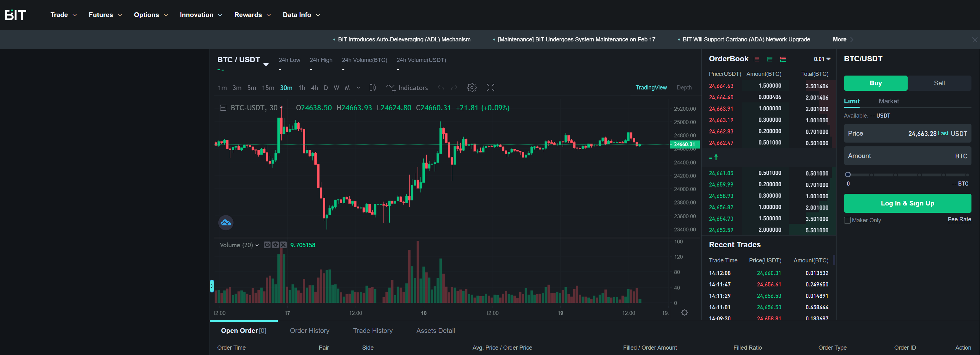Toggle Volume indicator visibility eye icon
Image resolution: width=980 pixels, height=355 pixels.
[267, 245]
